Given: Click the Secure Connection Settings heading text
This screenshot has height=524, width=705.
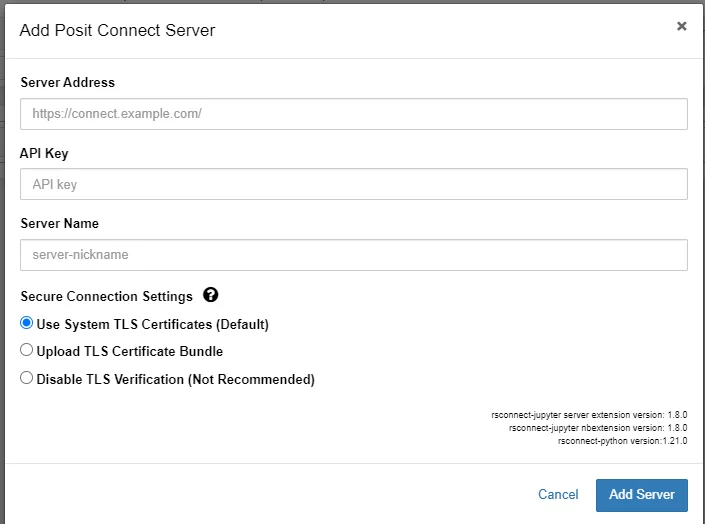Looking at the screenshot, I should [x=106, y=296].
